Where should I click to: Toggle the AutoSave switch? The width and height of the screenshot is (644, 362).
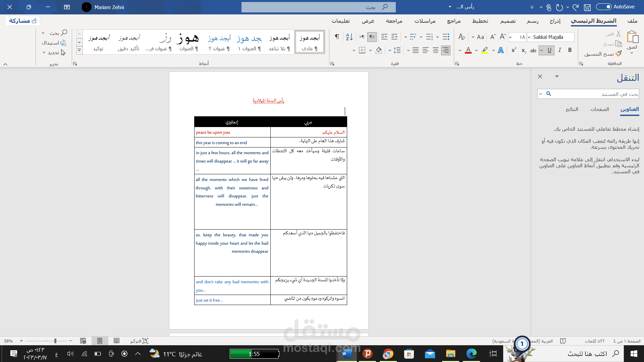[604, 7]
